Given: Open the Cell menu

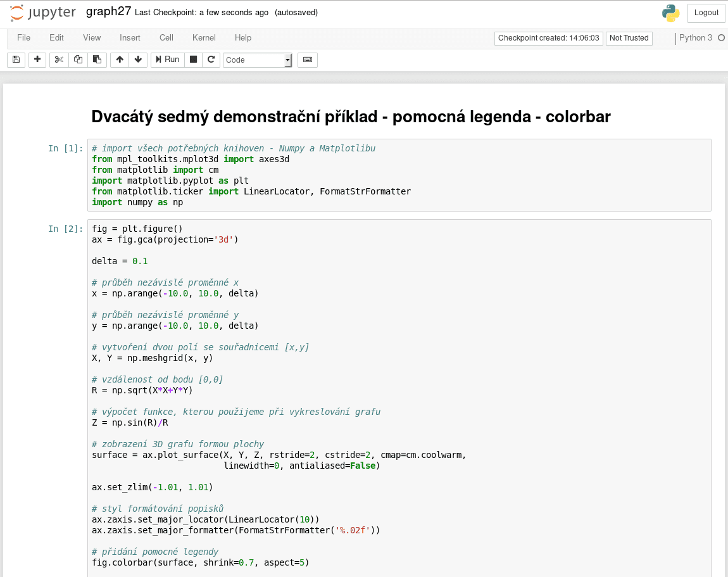Looking at the screenshot, I should point(166,38).
